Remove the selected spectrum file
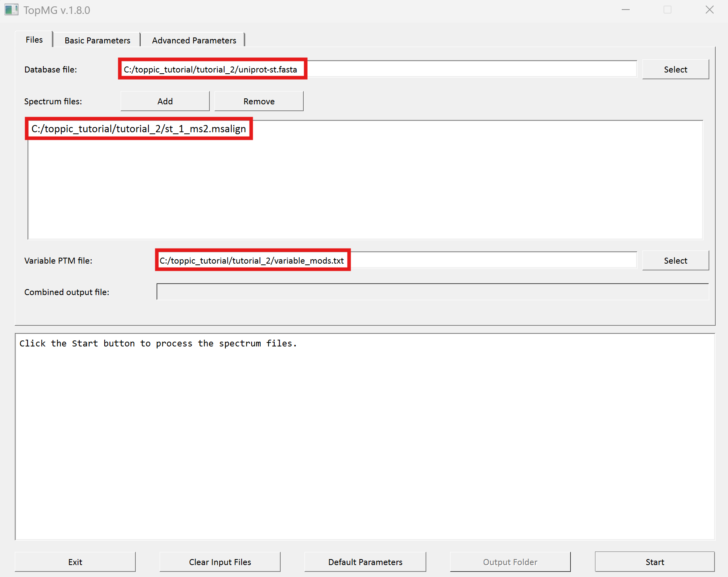This screenshot has height=577, width=728. tap(259, 101)
